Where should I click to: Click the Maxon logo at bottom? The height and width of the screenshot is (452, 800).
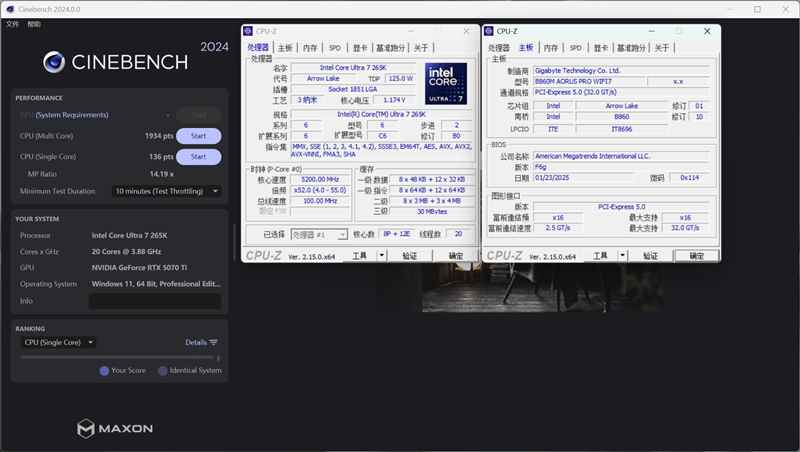pyautogui.click(x=115, y=429)
